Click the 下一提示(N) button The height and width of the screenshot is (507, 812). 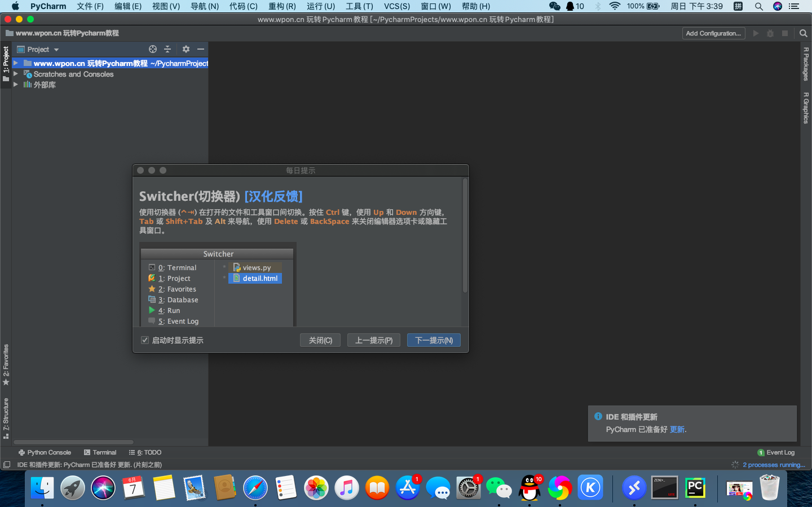[x=434, y=340]
